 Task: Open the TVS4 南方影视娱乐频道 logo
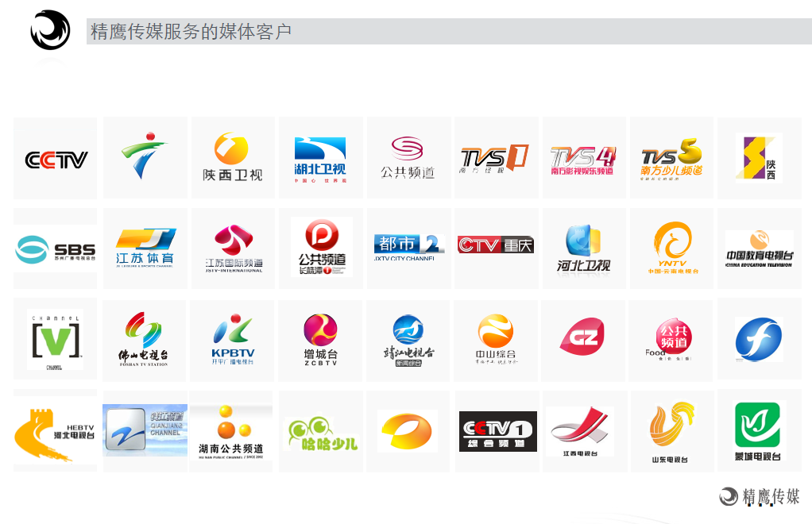(x=582, y=160)
